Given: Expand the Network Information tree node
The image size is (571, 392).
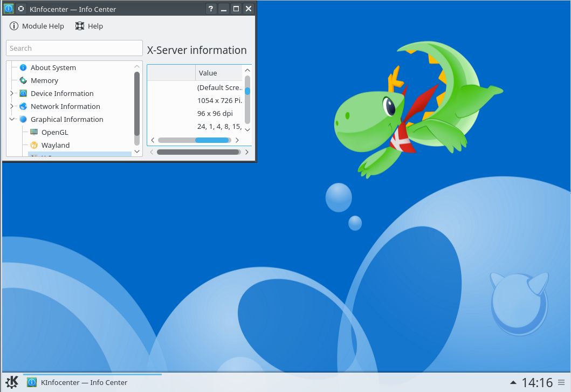Looking at the screenshot, I should click(x=12, y=106).
